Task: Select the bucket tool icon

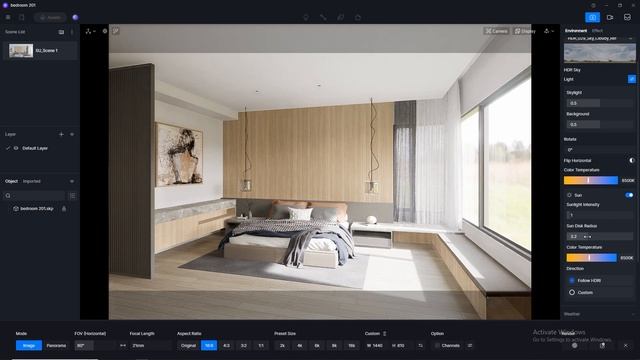Action: pyautogui.click(x=358, y=17)
